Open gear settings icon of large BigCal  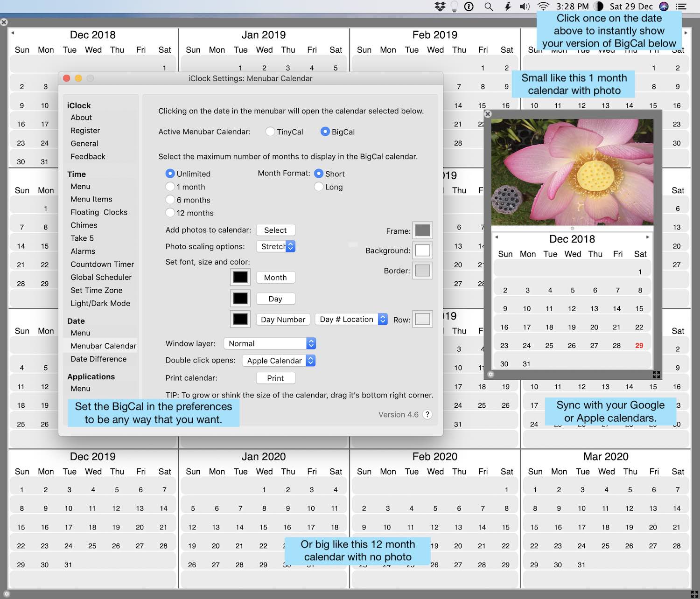tap(7, 594)
